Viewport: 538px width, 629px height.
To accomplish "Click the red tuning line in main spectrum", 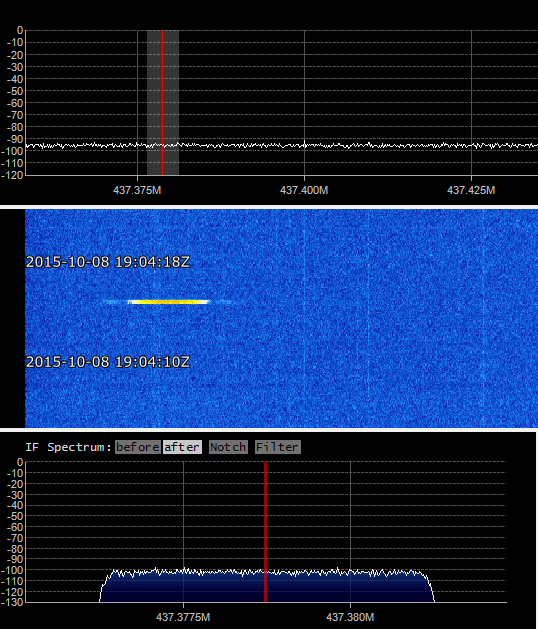I will point(162,102).
